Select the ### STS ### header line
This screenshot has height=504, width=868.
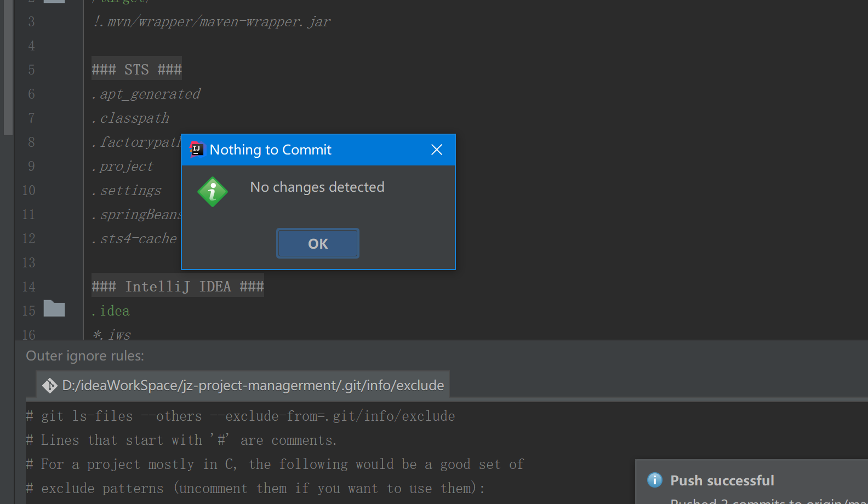click(x=136, y=70)
